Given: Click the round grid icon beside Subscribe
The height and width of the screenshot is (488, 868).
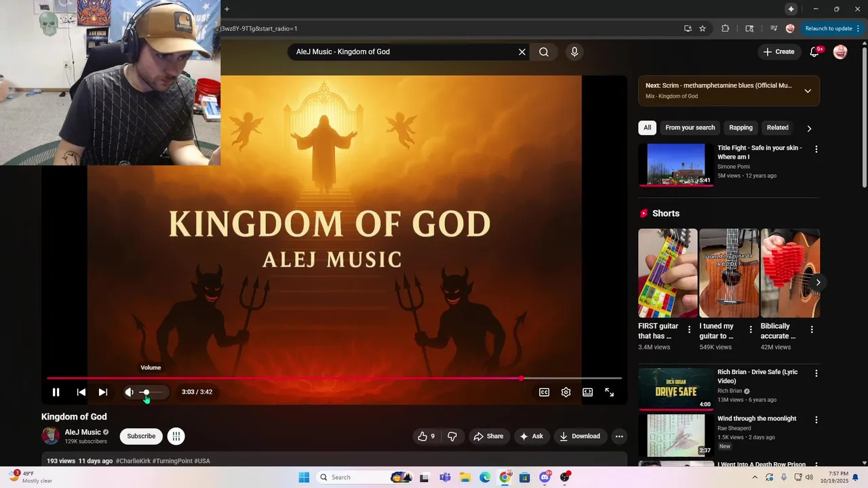Looking at the screenshot, I should pyautogui.click(x=176, y=436).
